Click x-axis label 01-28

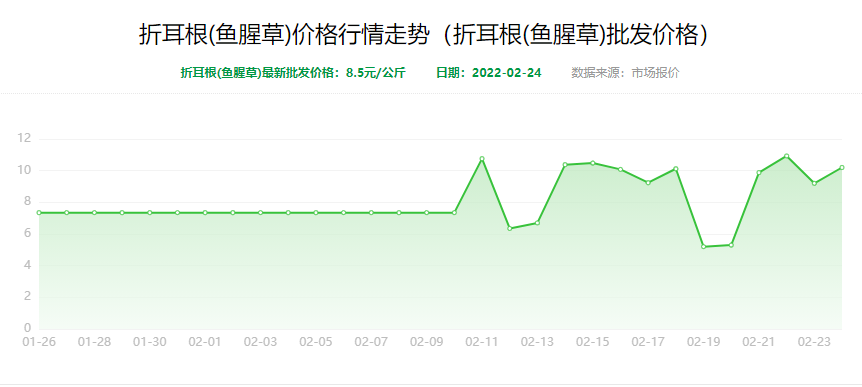coord(94,342)
